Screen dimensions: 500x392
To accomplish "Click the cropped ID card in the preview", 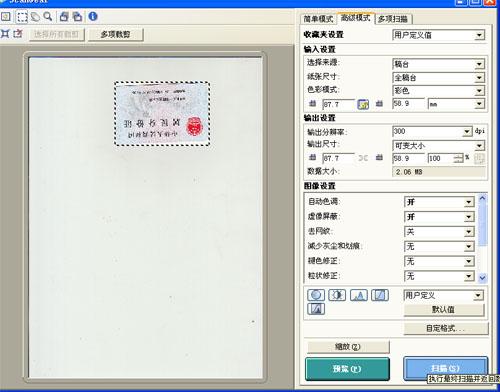I will pos(162,114).
